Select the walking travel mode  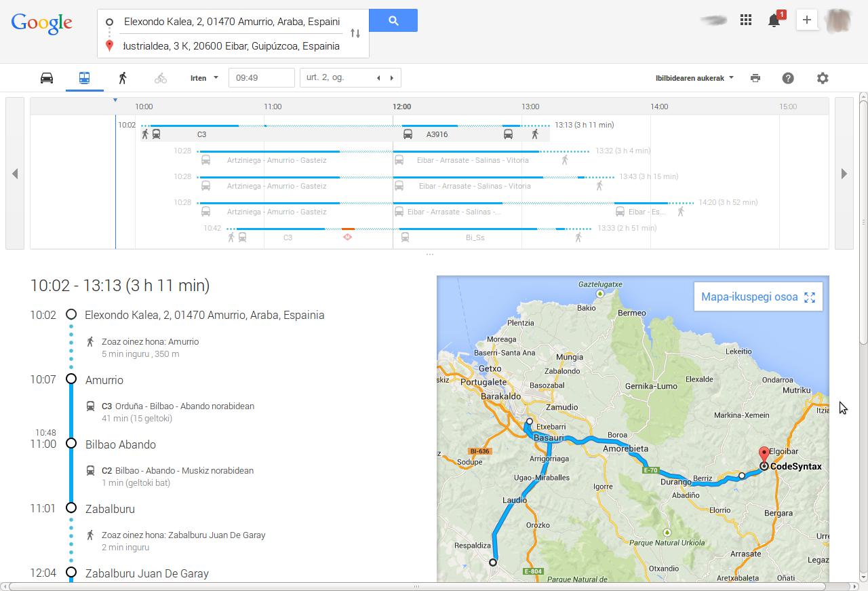tap(123, 78)
